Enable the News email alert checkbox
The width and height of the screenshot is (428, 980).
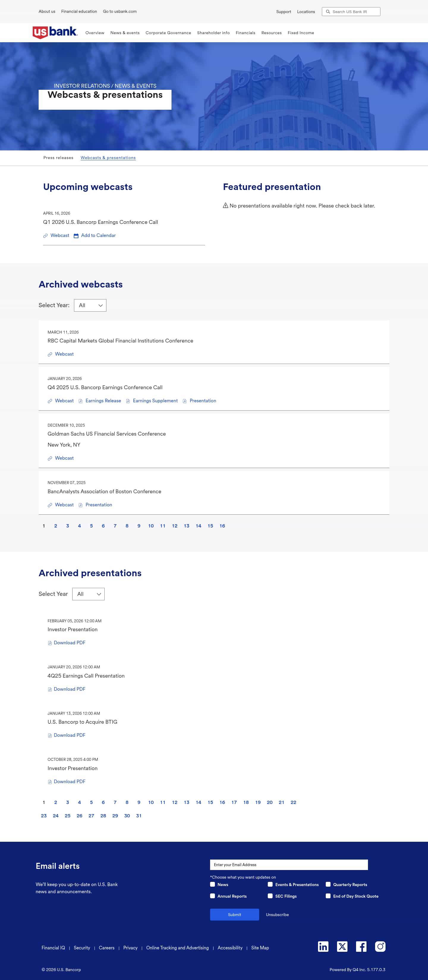213,885
